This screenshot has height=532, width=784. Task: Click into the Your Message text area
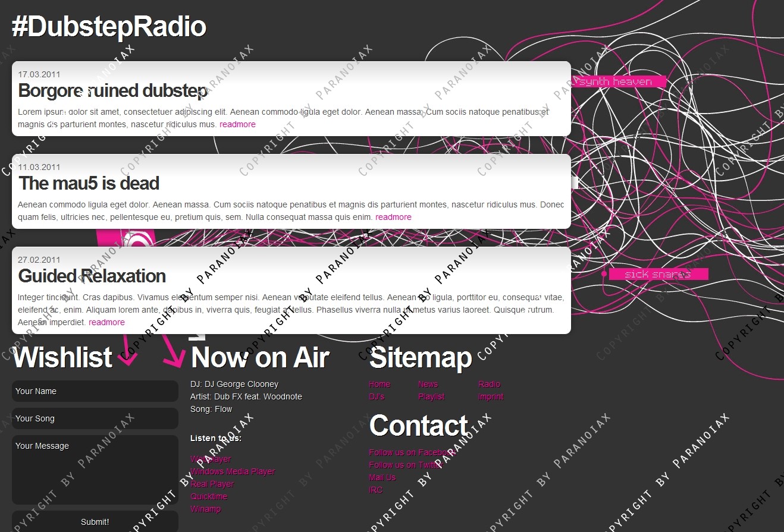[95, 470]
